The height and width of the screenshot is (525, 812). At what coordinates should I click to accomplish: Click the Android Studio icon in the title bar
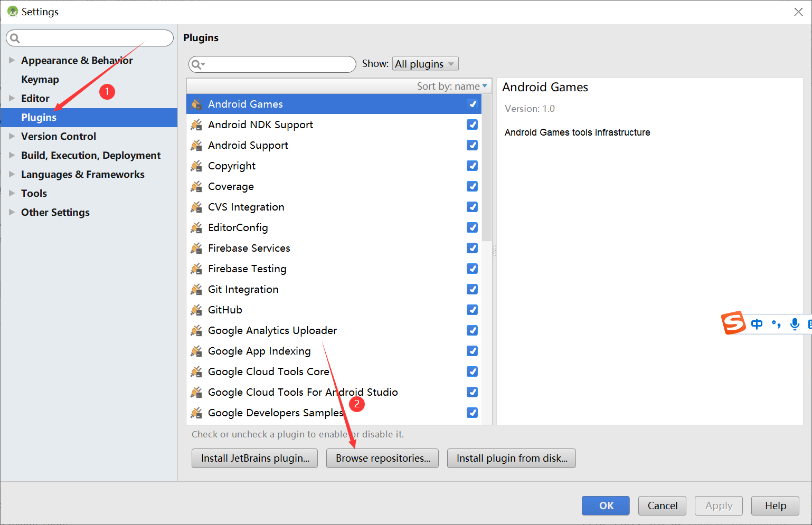pos(12,11)
